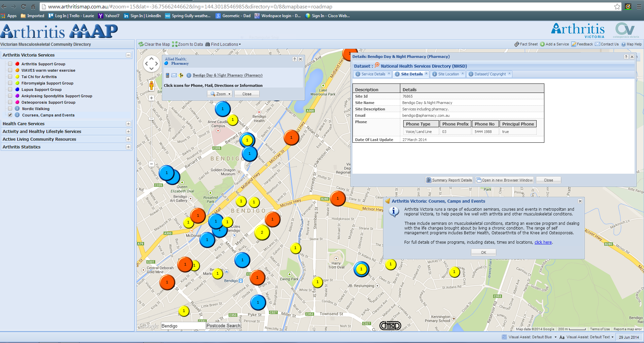Image resolution: width=644 pixels, height=343 pixels.
Task: Click the help icon in Details panel header
Action: pyautogui.click(x=626, y=57)
